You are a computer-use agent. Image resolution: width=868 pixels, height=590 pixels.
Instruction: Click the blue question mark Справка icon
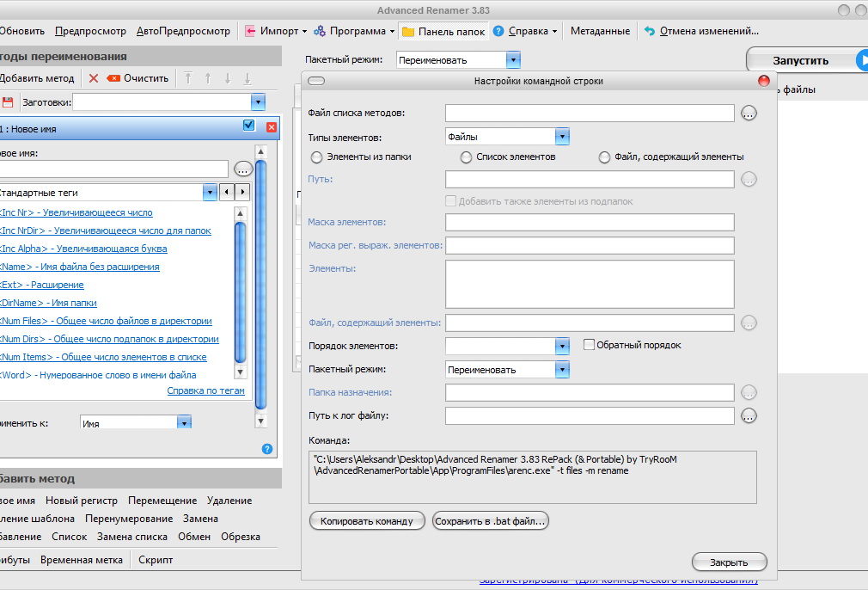[x=498, y=31]
